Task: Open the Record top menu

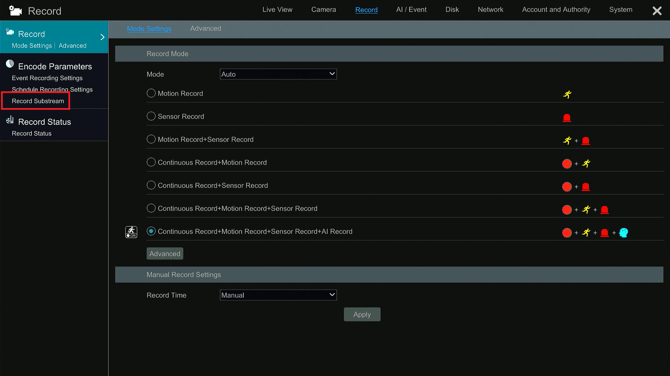Action: pos(366,10)
